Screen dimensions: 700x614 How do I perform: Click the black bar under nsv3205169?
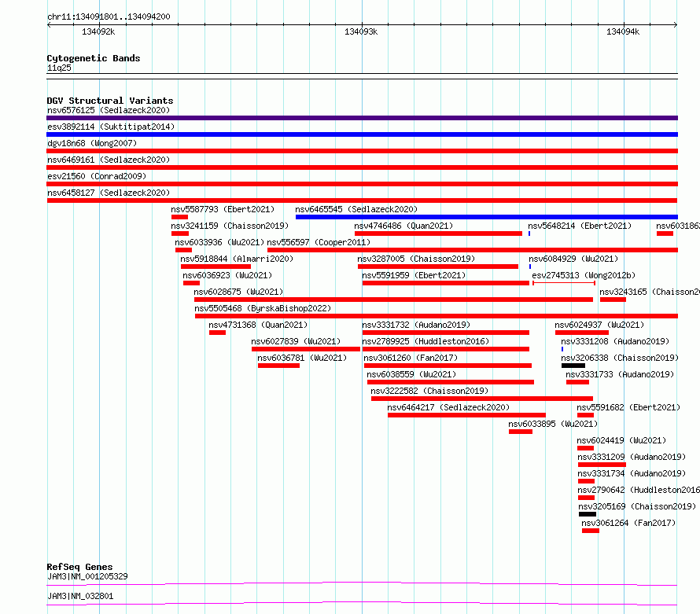(588, 514)
